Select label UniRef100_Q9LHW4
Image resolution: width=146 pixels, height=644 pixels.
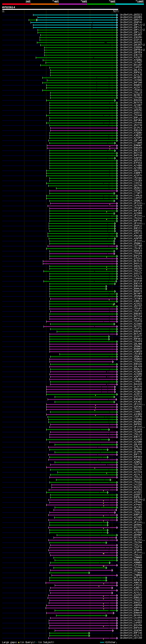(131, 344)
